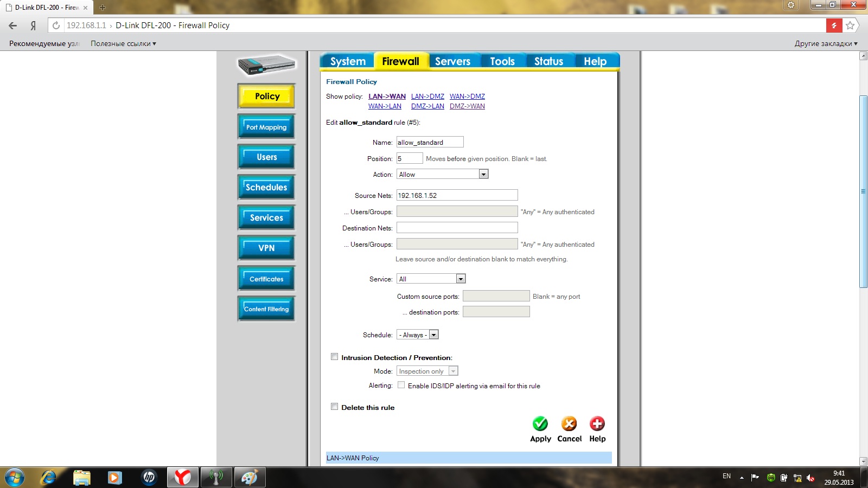868x488 pixels.
Task: Switch to the System tab
Action: [x=348, y=61]
